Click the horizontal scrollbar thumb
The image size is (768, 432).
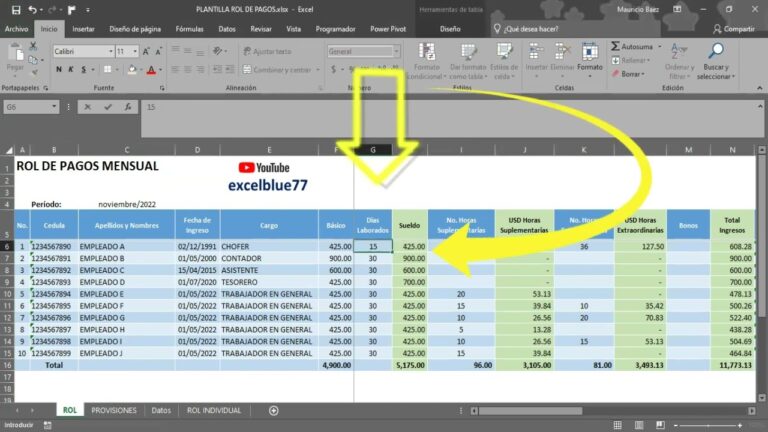[531, 410]
